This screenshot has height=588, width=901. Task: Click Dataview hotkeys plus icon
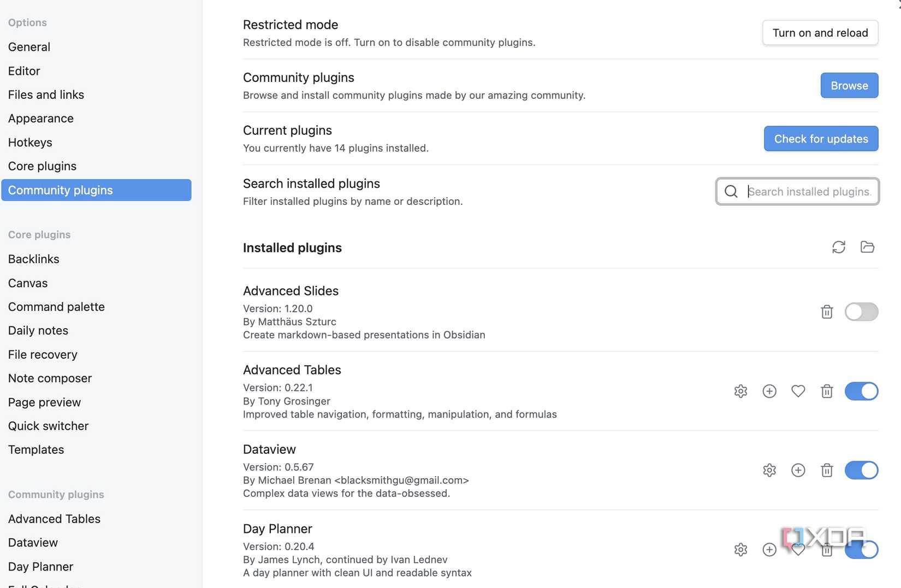coord(798,470)
